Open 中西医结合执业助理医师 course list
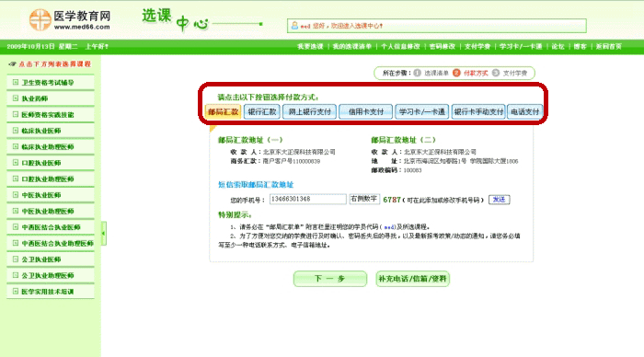Image resolution: width=644 pixels, height=357 pixels. (57, 243)
